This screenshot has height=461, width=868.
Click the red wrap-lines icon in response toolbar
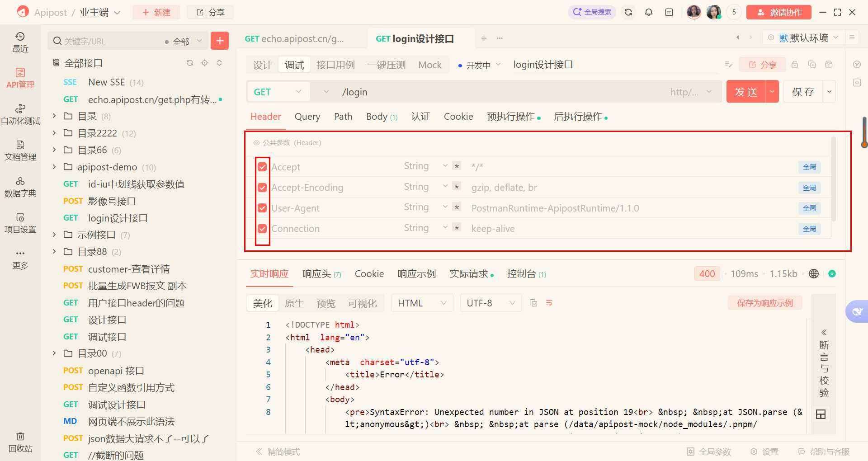pos(549,303)
